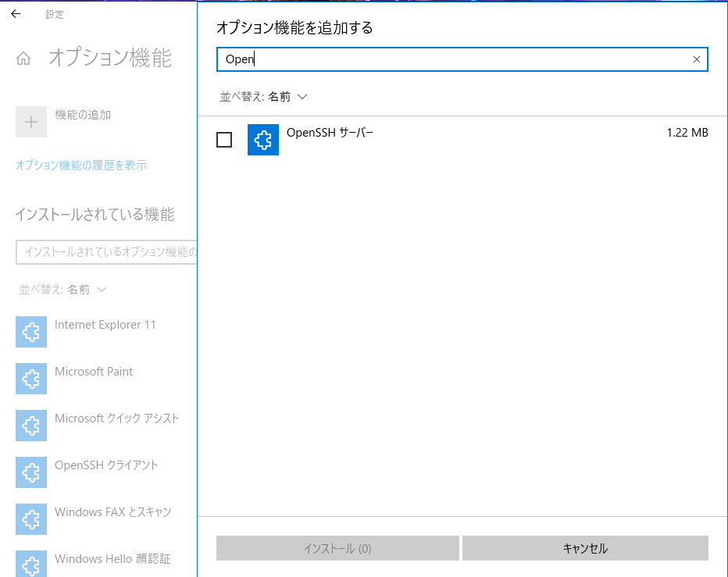The image size is (728, 577).
Task: Select the OpenSSH クライアント text
Action: [106, 465]
